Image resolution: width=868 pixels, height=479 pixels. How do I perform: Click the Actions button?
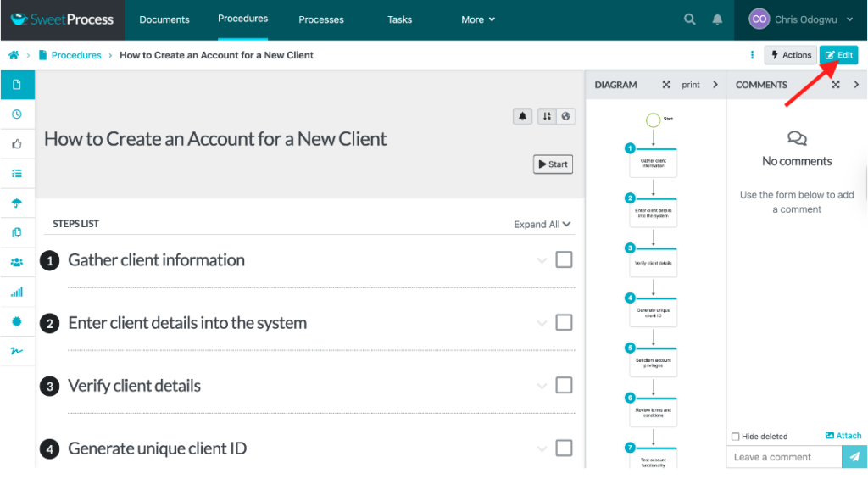[791, 55]
